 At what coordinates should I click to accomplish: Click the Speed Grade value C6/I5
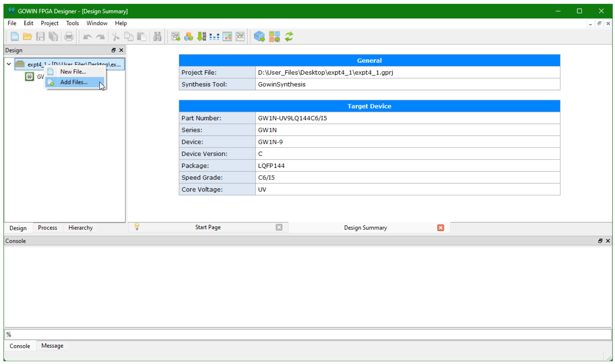266,178
